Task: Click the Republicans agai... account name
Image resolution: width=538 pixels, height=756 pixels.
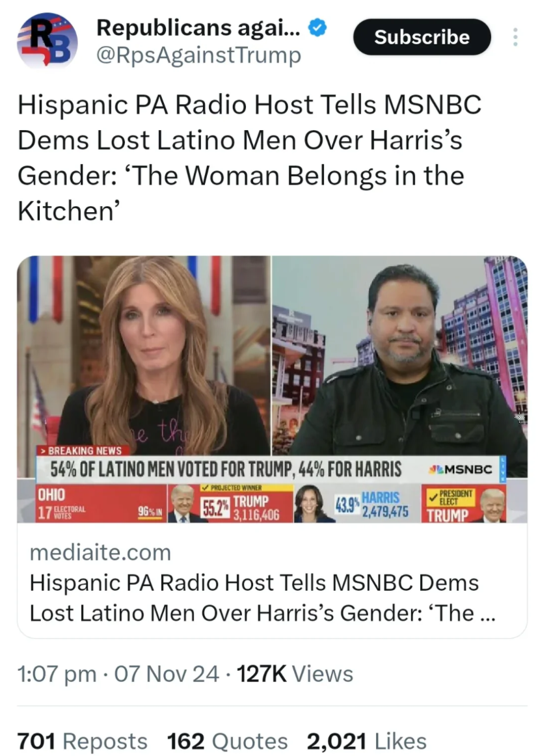Action: [198, 28]
